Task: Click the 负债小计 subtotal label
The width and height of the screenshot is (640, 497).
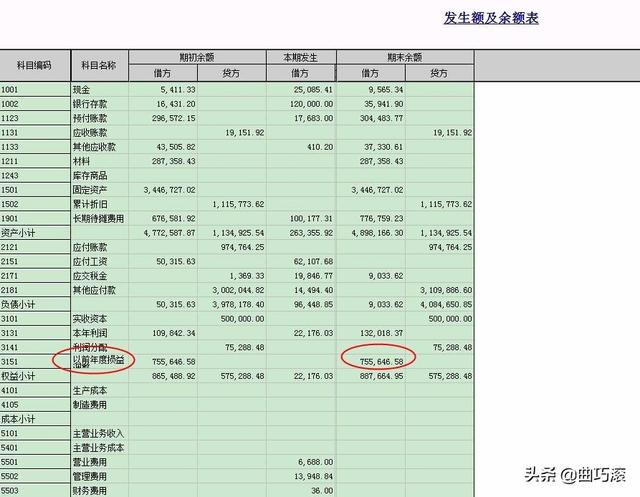Action: pos(18,304)
